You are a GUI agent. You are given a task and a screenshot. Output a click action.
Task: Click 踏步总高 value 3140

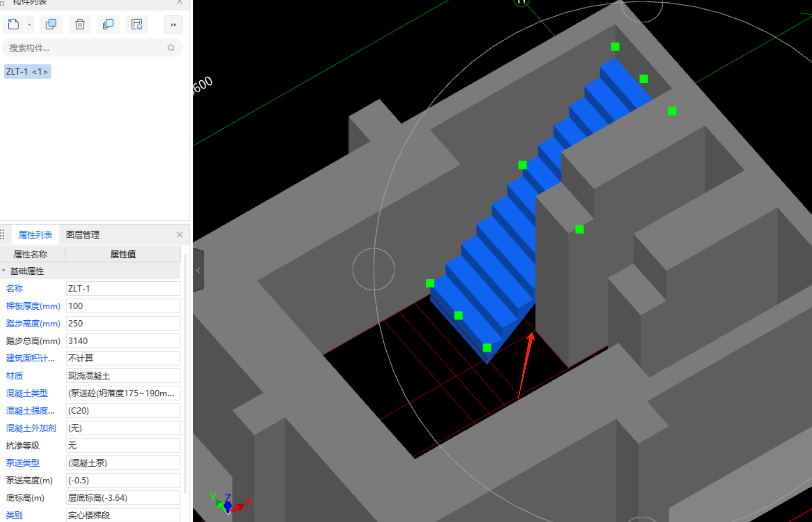[x=123, y=341]
